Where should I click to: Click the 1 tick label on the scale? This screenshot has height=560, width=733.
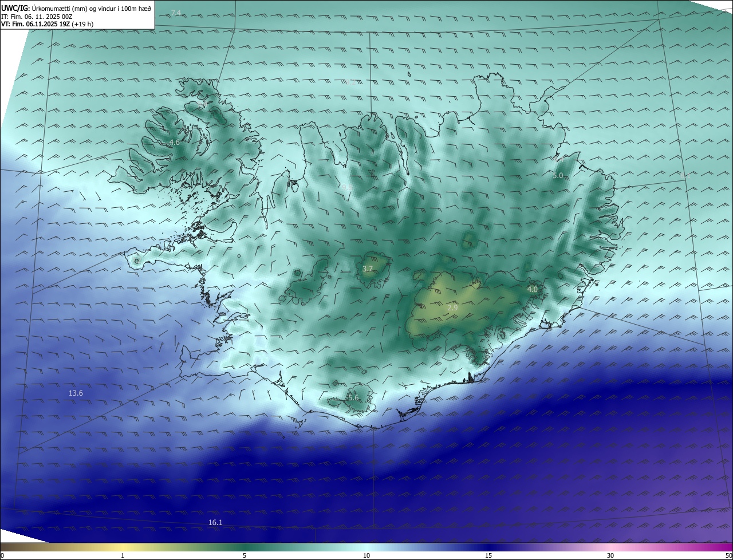[x=123, y=555]
